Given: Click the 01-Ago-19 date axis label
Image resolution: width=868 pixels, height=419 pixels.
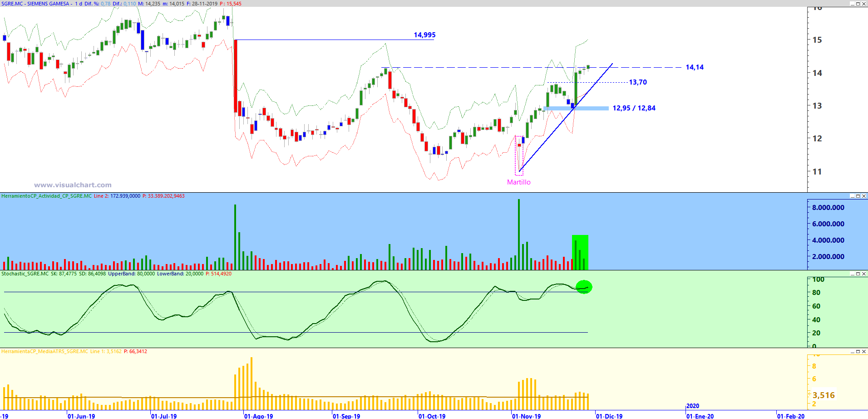Looking at the screenshot, I should (x=258, y=416).
